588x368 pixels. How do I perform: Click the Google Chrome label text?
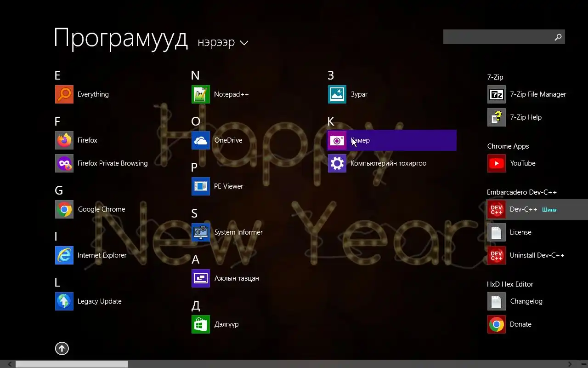click(x=102, y=209)
